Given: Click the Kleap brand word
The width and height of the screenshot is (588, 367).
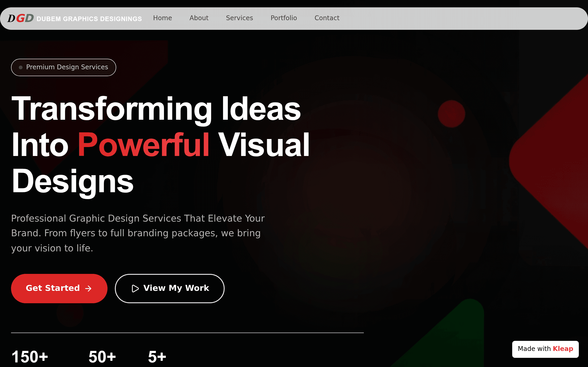Looking at the screenshot, I should pos(563,349).
